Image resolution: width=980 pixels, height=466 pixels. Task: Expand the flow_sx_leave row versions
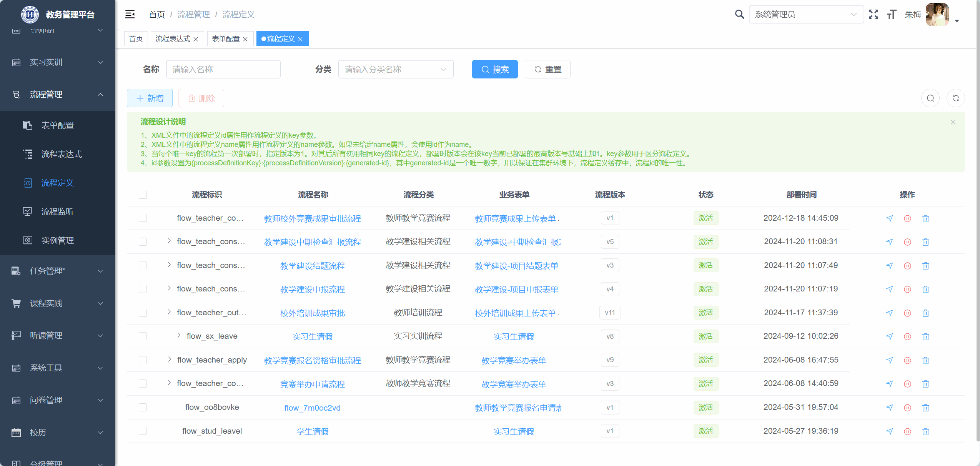coord(179,336)
